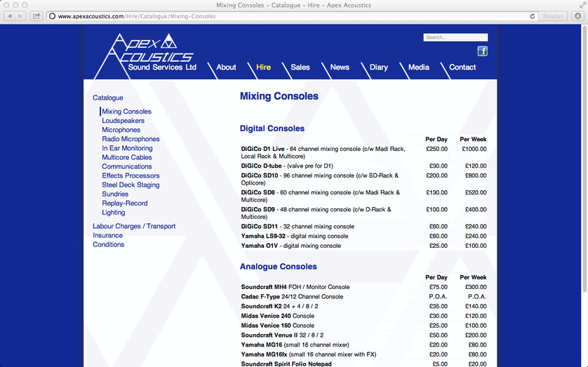Click the Yamaha O1V row text
The height and width of the screenshot is (367, 588).
[290, 246]
